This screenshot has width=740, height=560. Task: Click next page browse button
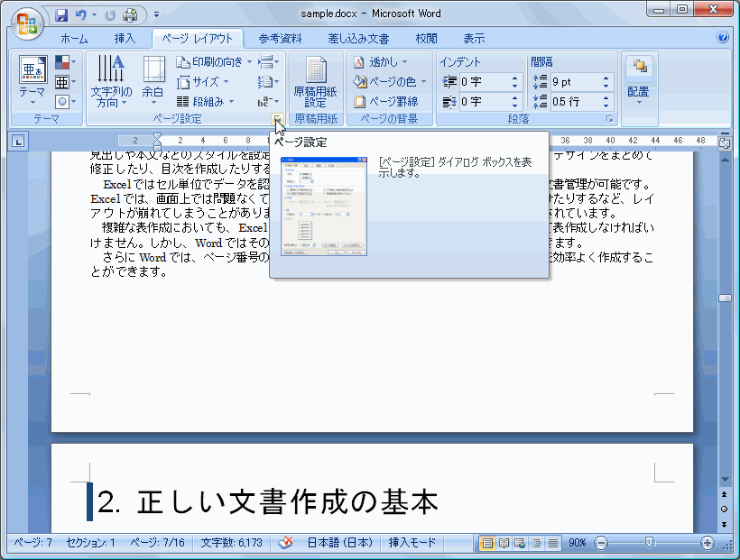tap(725, 524)
